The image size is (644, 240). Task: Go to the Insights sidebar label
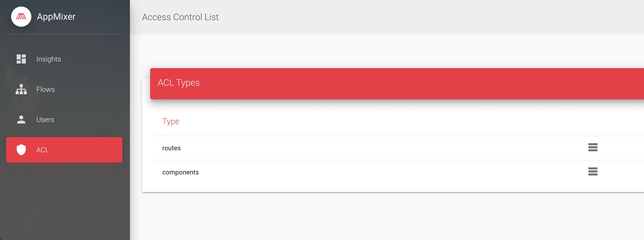click(x=49, y=59)
